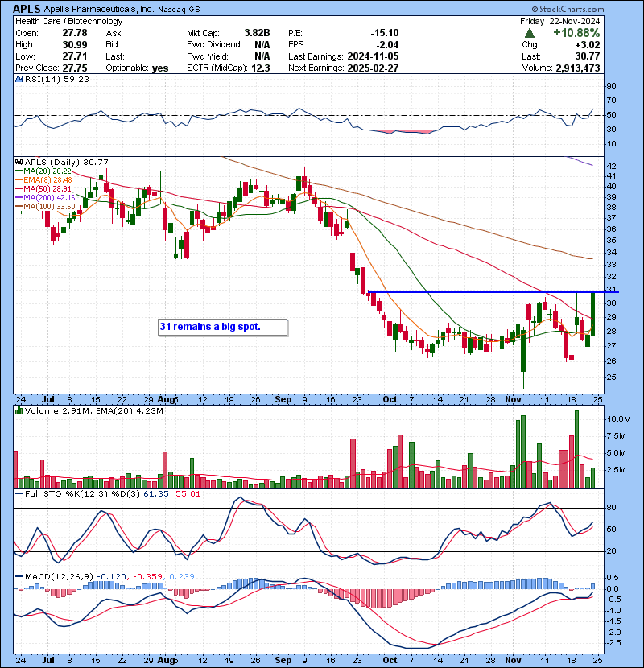Click the Health Care / Biotechnology sector text

69,21
